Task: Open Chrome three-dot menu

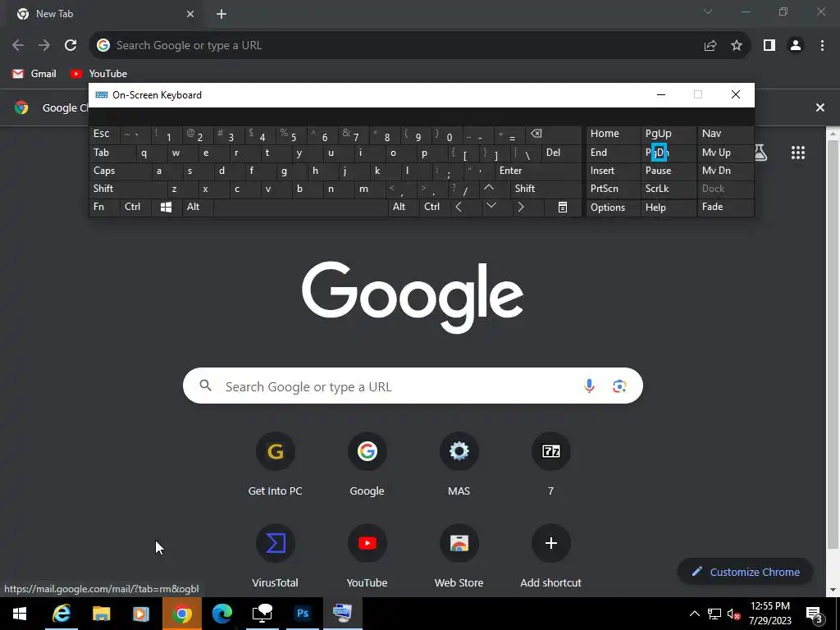Action: (x=822, y=46)
